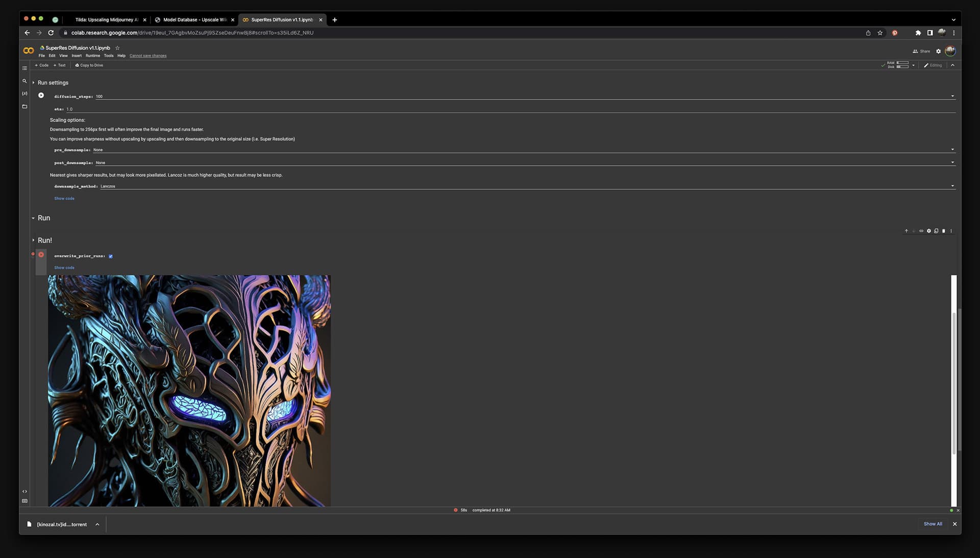980x558 pixels.
Task: Open the File menu
Action: [x=42, y=56]
